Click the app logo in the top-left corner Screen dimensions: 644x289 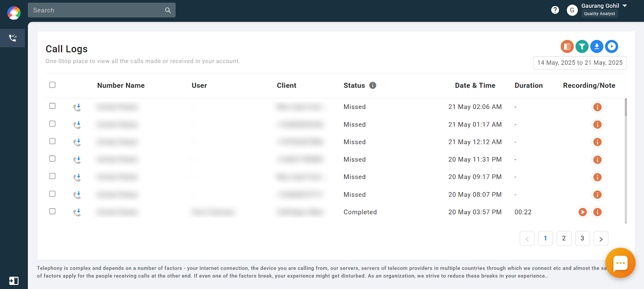coord(14,13)
